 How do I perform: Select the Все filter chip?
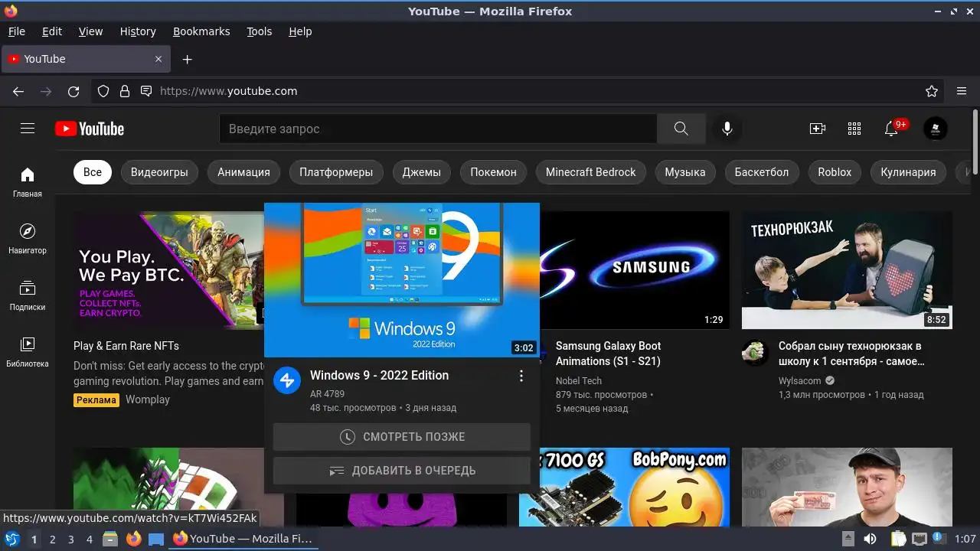point(93,172)
